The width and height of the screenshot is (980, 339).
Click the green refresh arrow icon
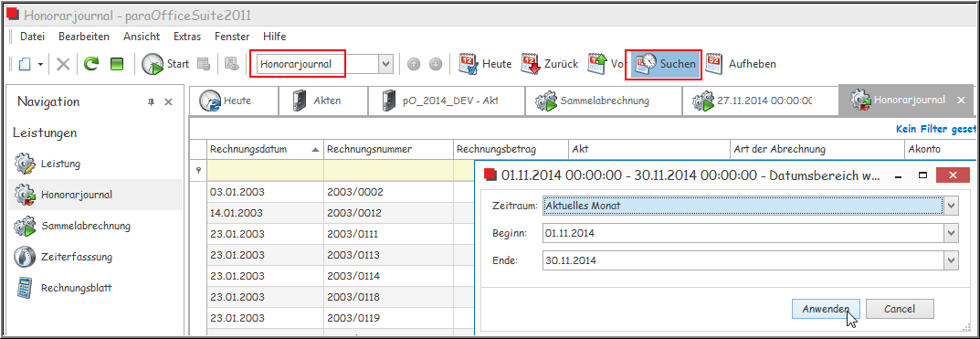coord(92,64)
